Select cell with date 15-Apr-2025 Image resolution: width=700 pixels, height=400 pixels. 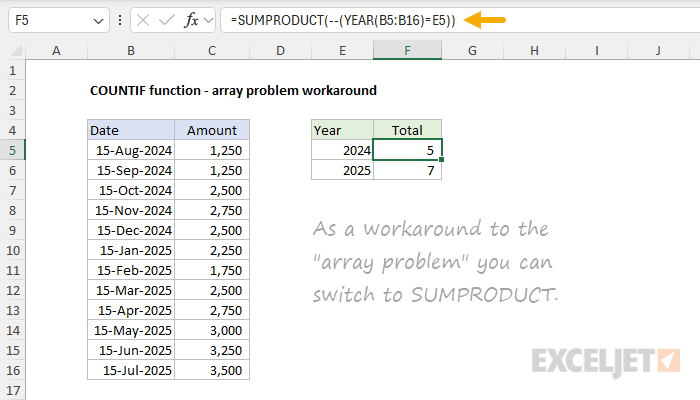(x=131, y=310)
